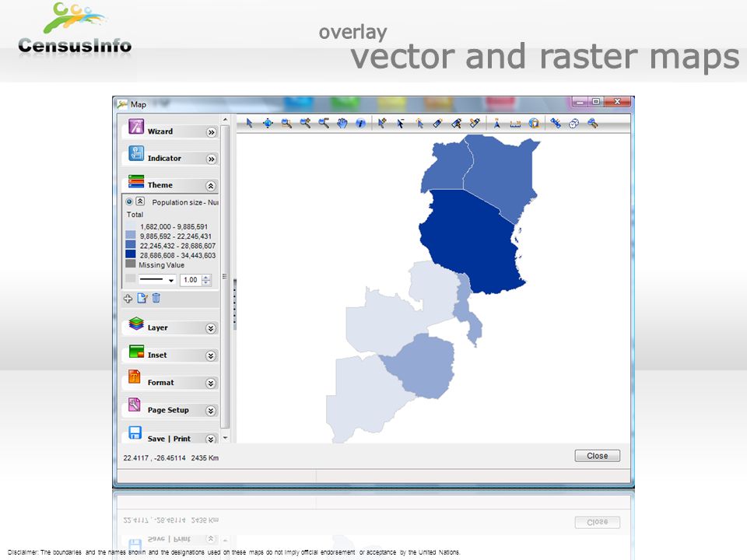The image size is (747, 560).
Task: Activate the pan hand tool
Action: pos(342,124)
